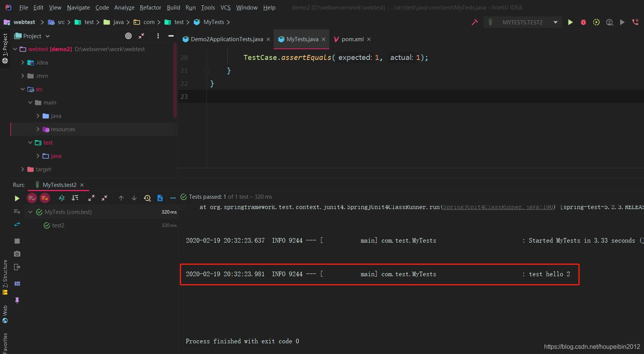Expand the .idea folder
The width and height of the screenshot is (644, 354).
coord(23,63)
